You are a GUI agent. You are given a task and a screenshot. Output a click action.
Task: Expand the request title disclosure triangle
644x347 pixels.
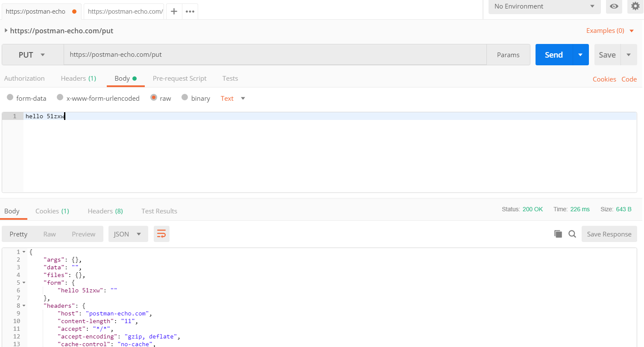[6, 30]
